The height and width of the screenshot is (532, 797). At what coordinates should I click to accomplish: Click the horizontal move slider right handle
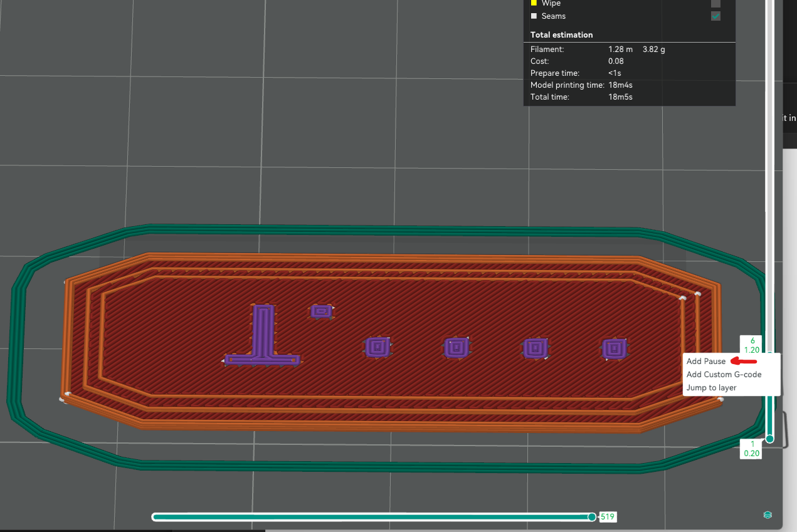(x=591, y=517)
